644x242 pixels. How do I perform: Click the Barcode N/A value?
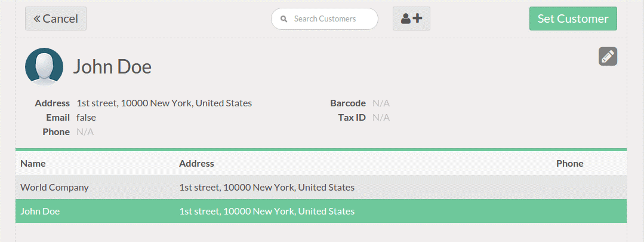tap(381, 103)
